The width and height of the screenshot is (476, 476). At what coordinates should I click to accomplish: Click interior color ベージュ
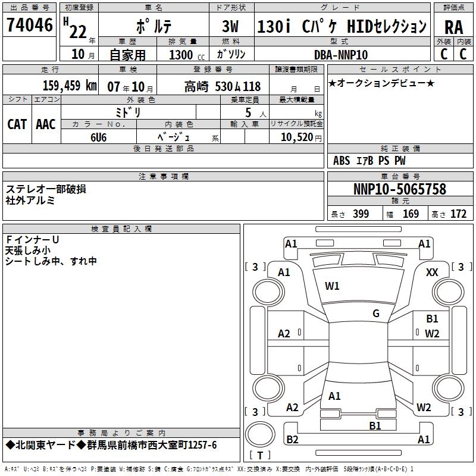(173, 137)
